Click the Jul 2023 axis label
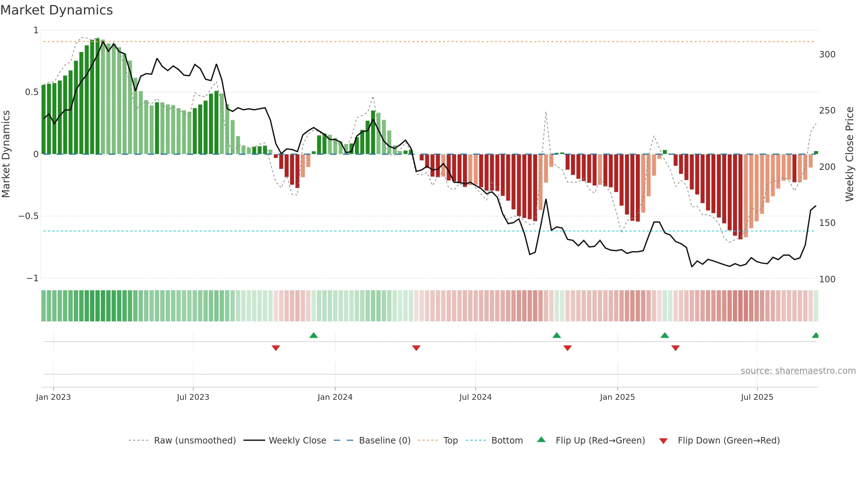The image size is (868, 488). pos(193,397)
